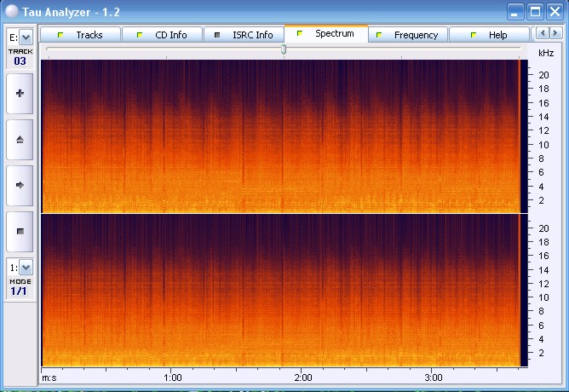569x392 pixels.
Task: Switch to the Tracks tab
Action: click(x=81, y=35)
